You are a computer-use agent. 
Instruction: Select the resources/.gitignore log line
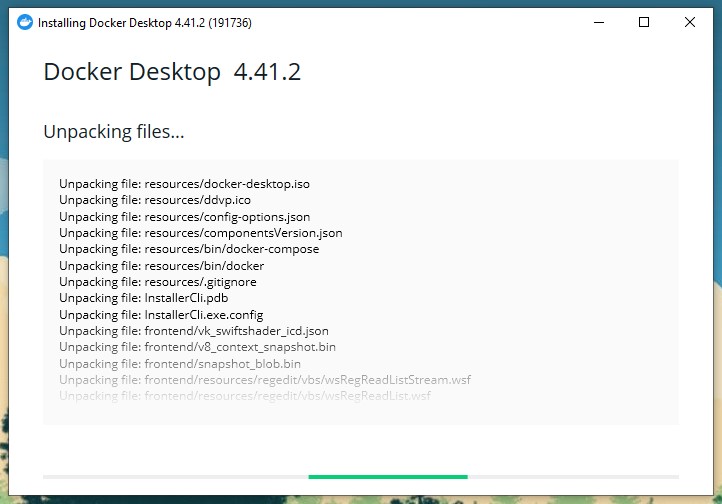pos(157,282)
